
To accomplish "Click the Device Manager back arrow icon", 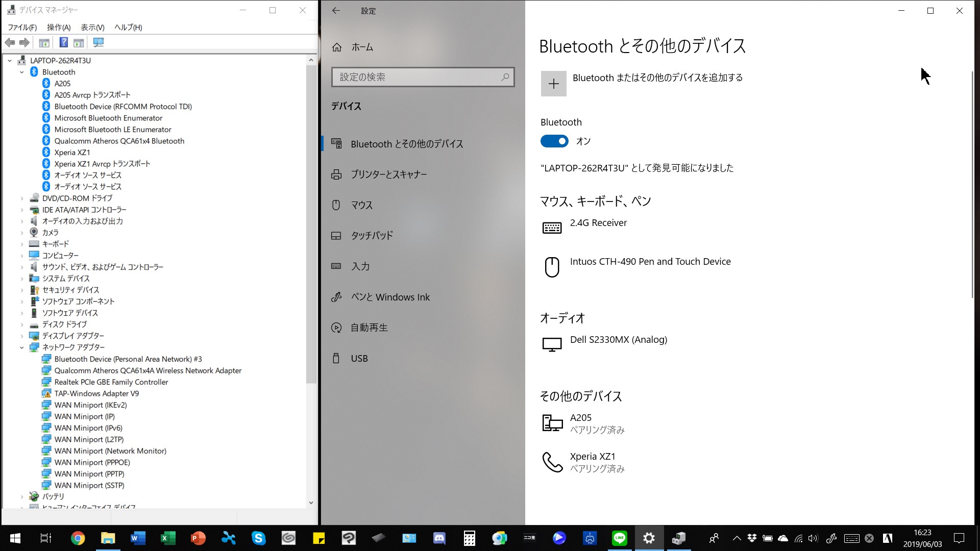I will (x=10, y=43).
